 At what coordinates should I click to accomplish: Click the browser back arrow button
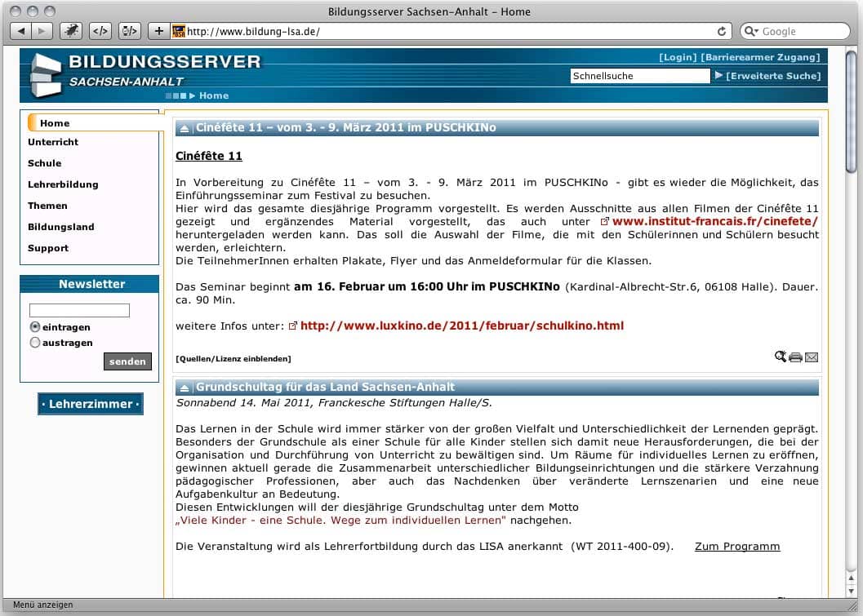pos(21,31)
